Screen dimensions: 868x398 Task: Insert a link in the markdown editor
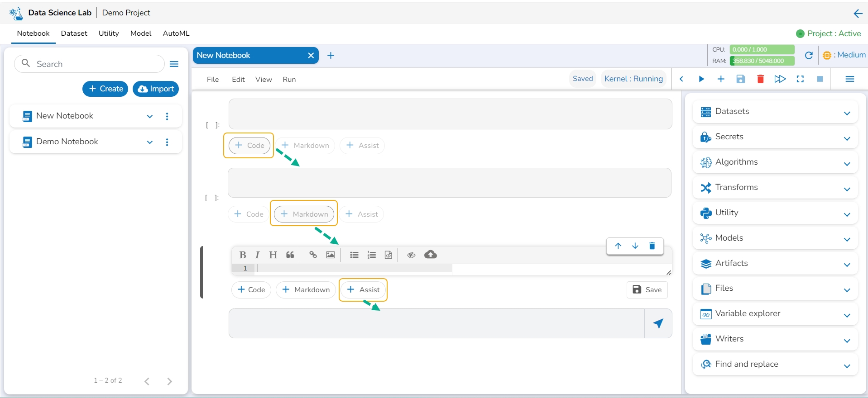[313, 255]
